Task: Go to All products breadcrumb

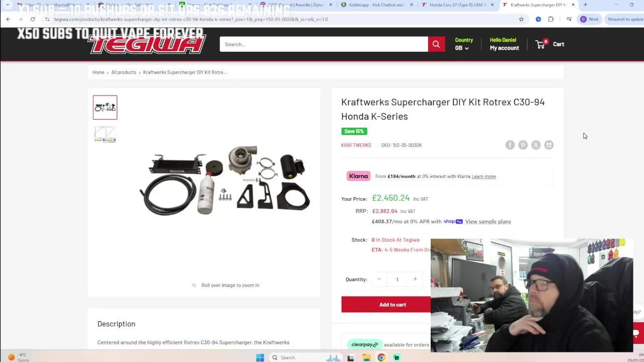Action: [124, 72]
